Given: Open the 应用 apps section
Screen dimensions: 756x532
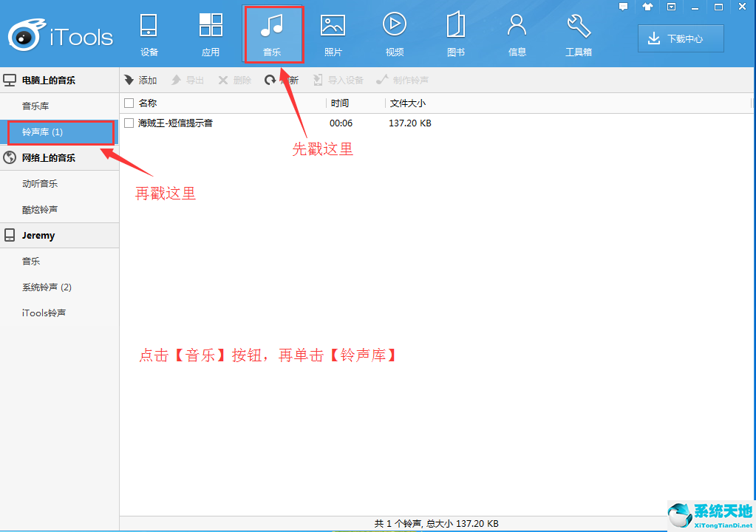Looking at the screenshot, I should point(211,33).
